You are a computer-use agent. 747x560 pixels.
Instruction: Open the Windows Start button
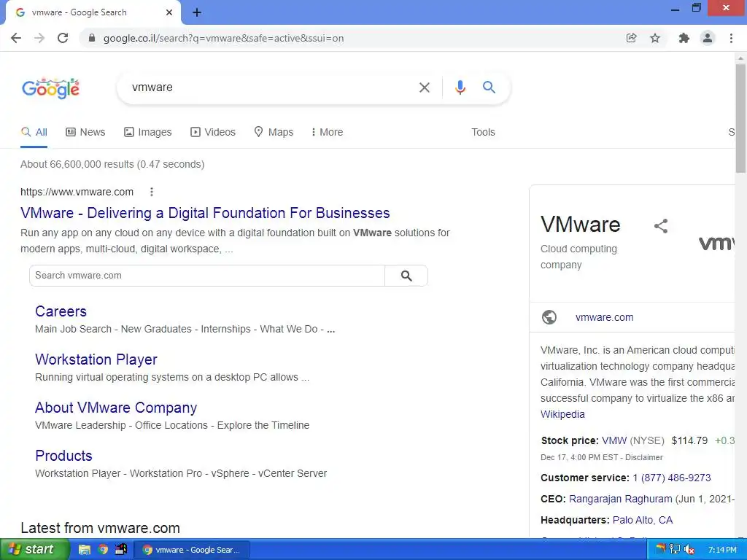point(34,550)
